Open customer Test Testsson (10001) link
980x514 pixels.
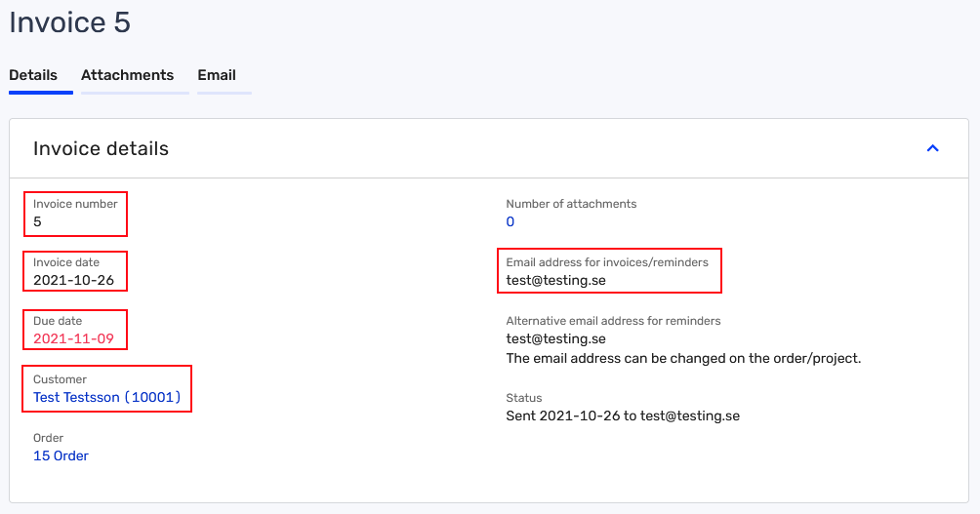coord(106,398)
